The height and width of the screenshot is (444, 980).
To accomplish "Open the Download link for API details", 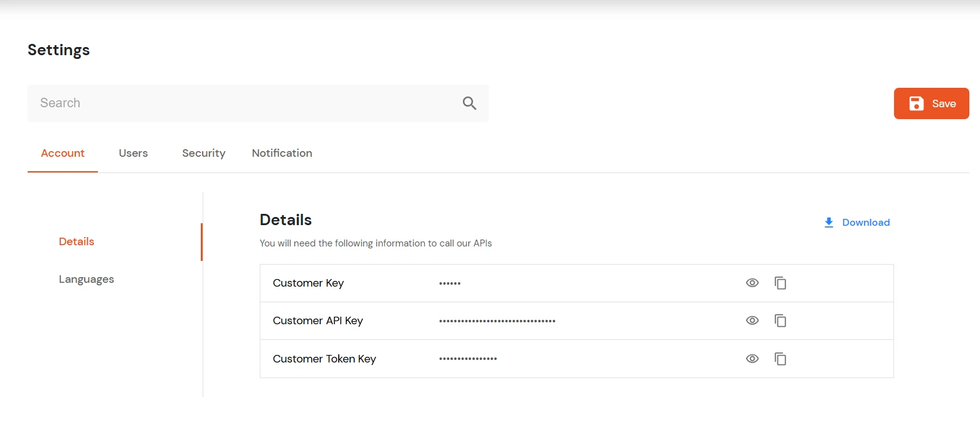I will [866, 222].
